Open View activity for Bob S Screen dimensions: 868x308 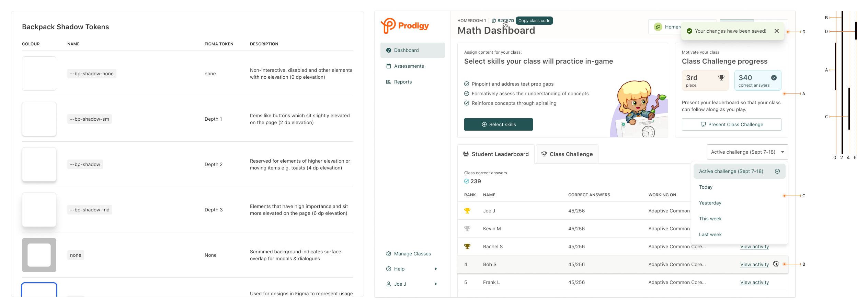click(754, 264)
